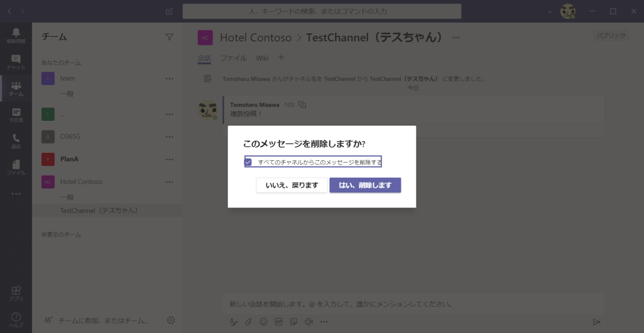This screenshot has height=333, width=644.
Task: Attach a file to the new message
Action: click(248, 321)
